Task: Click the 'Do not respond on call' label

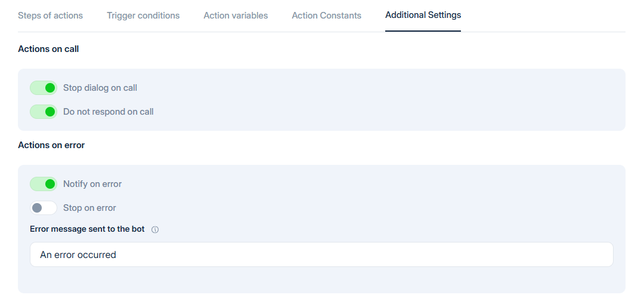Action: [109, 112]
